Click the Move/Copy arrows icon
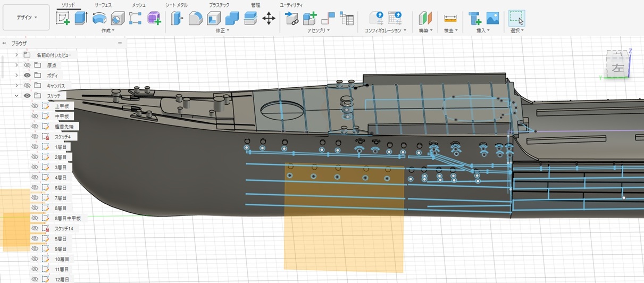The height and width of the screenshot is (283, 644). 269,19
